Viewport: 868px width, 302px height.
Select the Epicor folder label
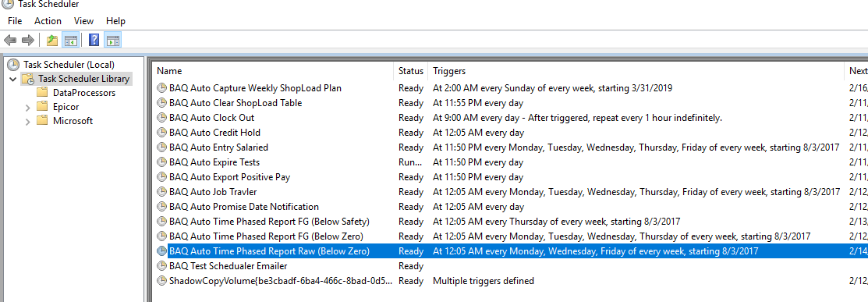pyautogui.click(x=66, y=106)
